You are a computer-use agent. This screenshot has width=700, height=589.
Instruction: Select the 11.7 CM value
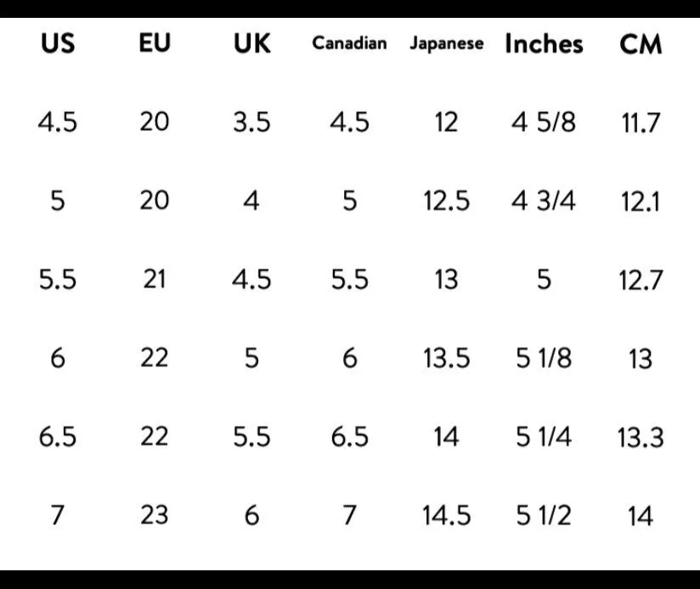(x=641, y=122)
